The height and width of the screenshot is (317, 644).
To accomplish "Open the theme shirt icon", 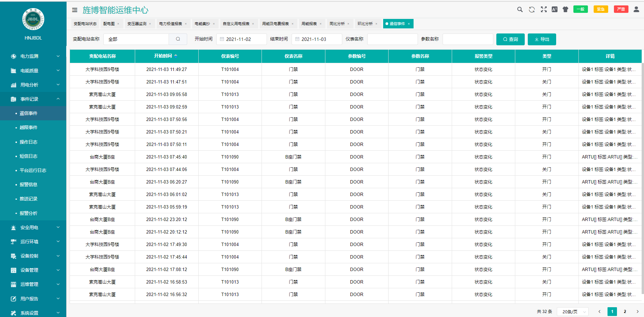I will [x=565, y=9].
